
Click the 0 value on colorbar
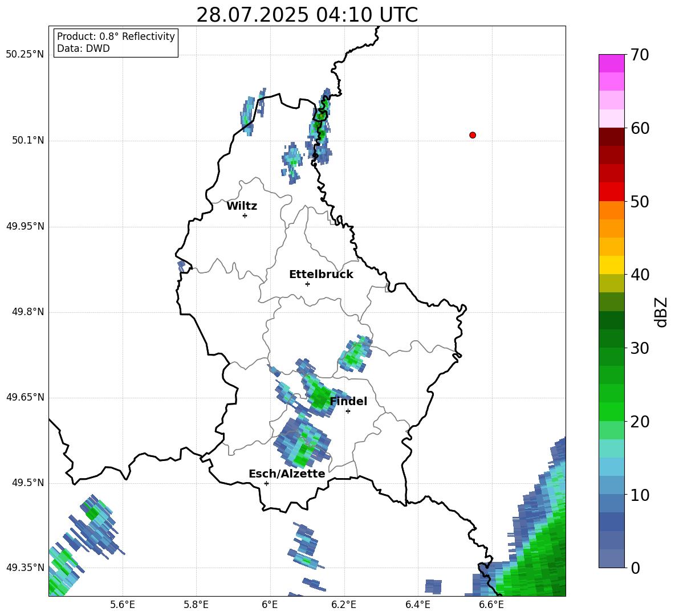pyautogui.click(x=635, y=568)
